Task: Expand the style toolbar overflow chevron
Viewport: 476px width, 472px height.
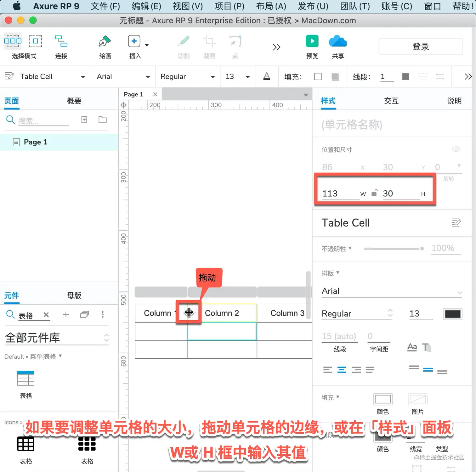Action: pos(468,76)
